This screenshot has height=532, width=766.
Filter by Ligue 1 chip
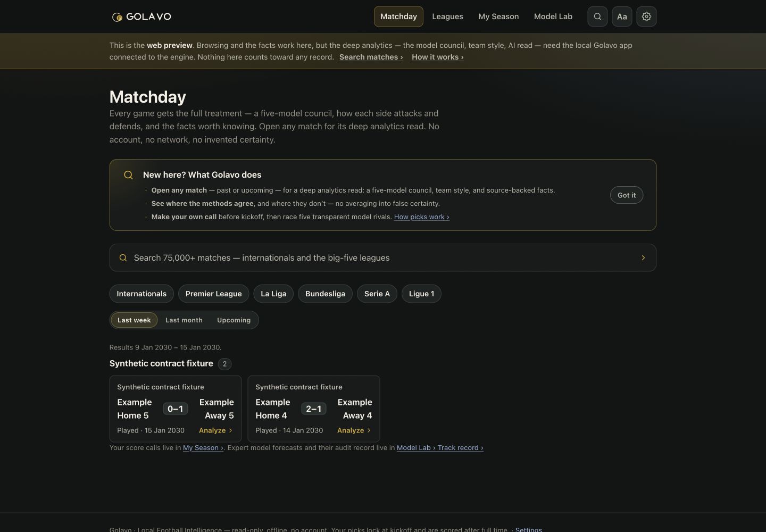coord(421,294)
